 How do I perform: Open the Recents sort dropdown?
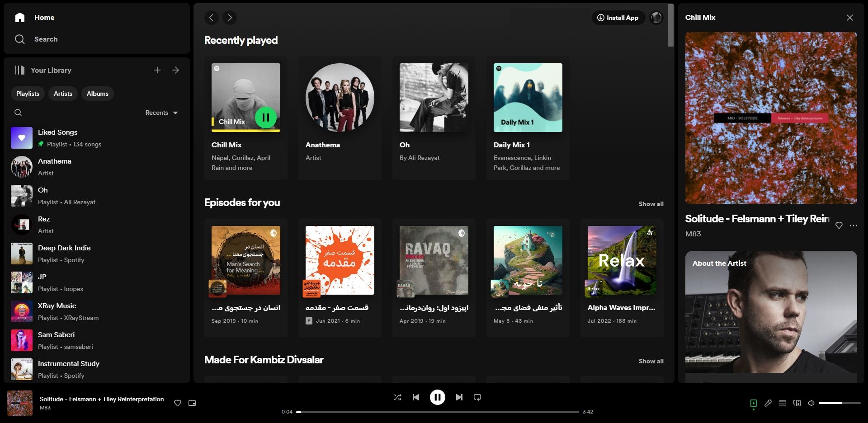click(161, 113)
